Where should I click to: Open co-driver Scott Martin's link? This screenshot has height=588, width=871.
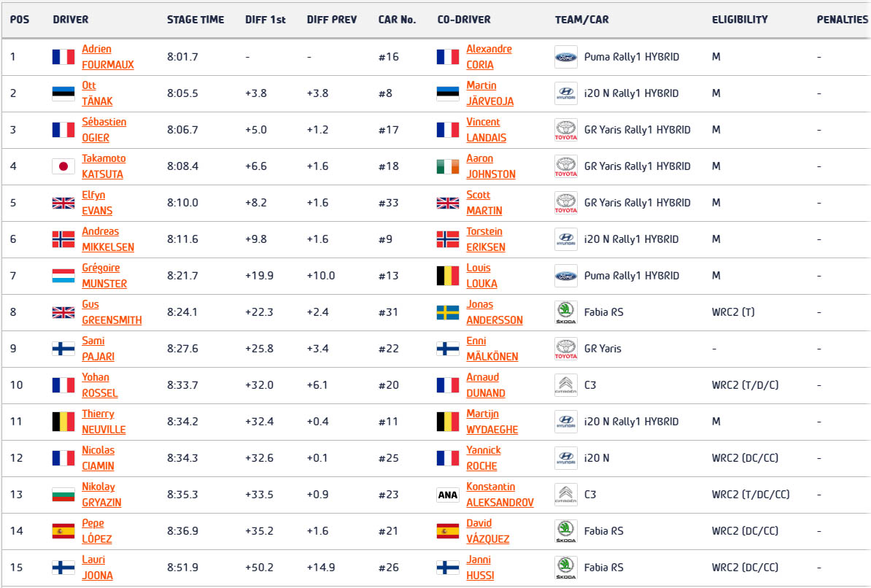(484, 203)
